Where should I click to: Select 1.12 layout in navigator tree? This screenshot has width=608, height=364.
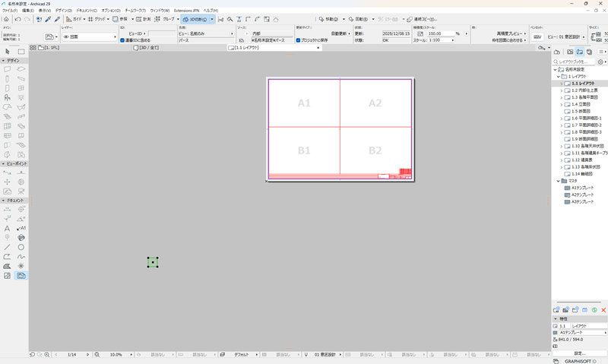coord(581,160)
